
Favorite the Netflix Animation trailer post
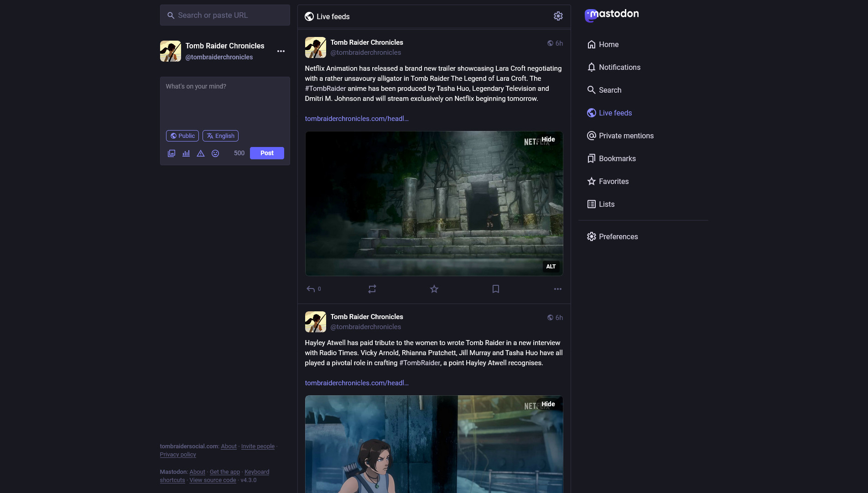click(x=434, y=289)
